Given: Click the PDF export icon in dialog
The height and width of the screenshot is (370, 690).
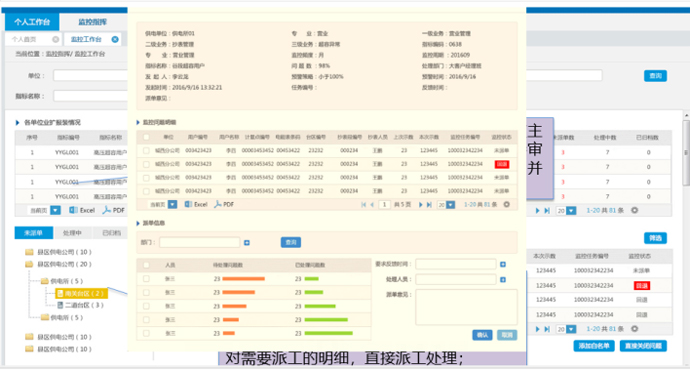Looking at the screenshot, I should 224,204.
